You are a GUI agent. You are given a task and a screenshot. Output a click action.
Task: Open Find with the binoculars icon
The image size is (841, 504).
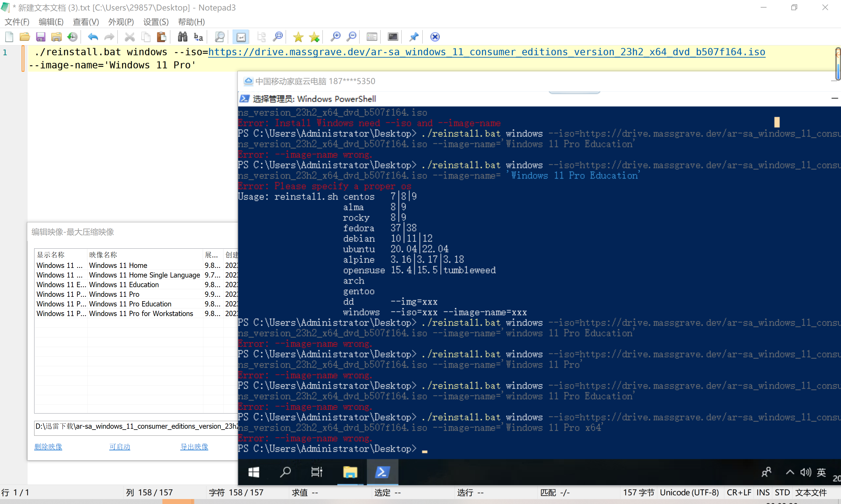[183, 37]
